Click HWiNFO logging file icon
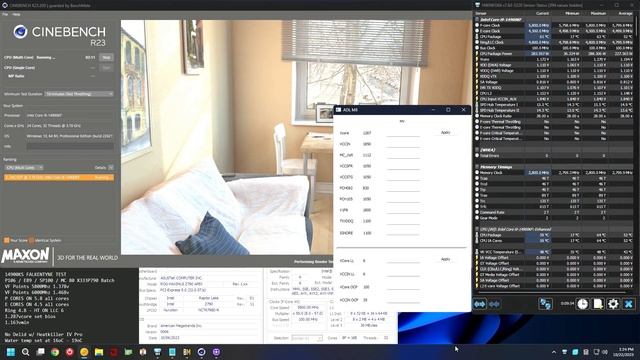640x360 pixels. point(598,304)
